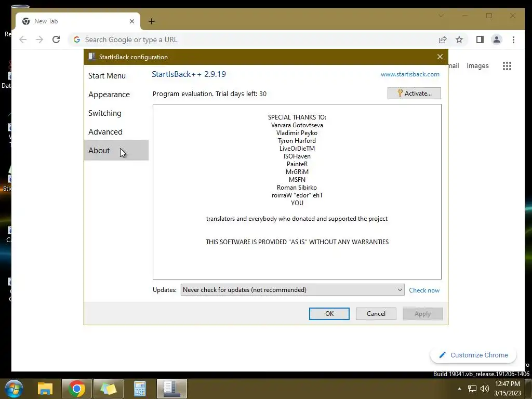
Task: Close the New Tab in Chrome
Action: [x=132, y=21]
